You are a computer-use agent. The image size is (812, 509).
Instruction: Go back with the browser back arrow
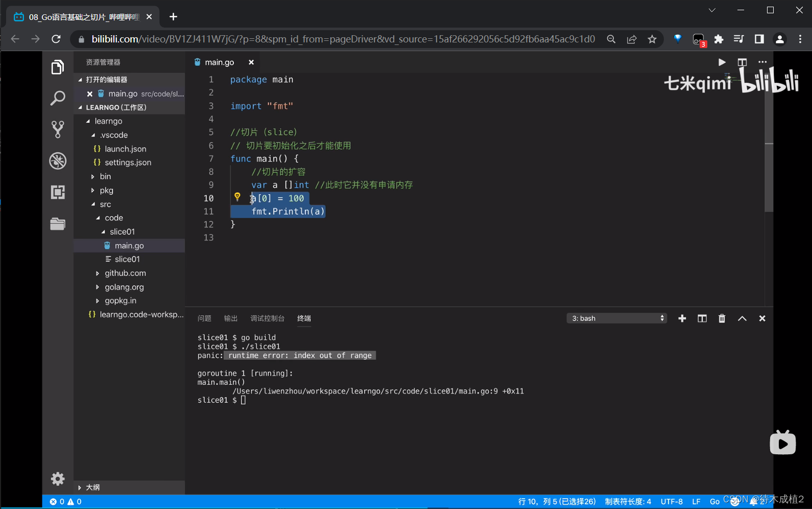[15, 39]
